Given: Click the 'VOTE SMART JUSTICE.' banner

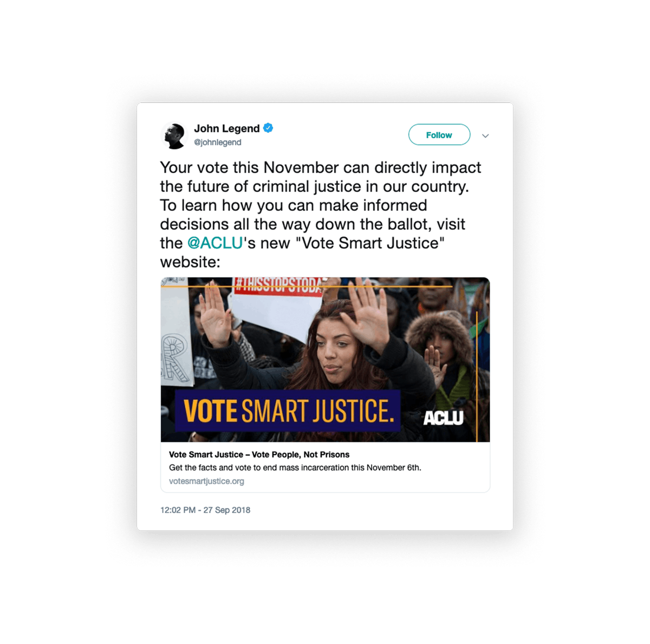Looking at the screenshot, I should click(x=288, y=411).
